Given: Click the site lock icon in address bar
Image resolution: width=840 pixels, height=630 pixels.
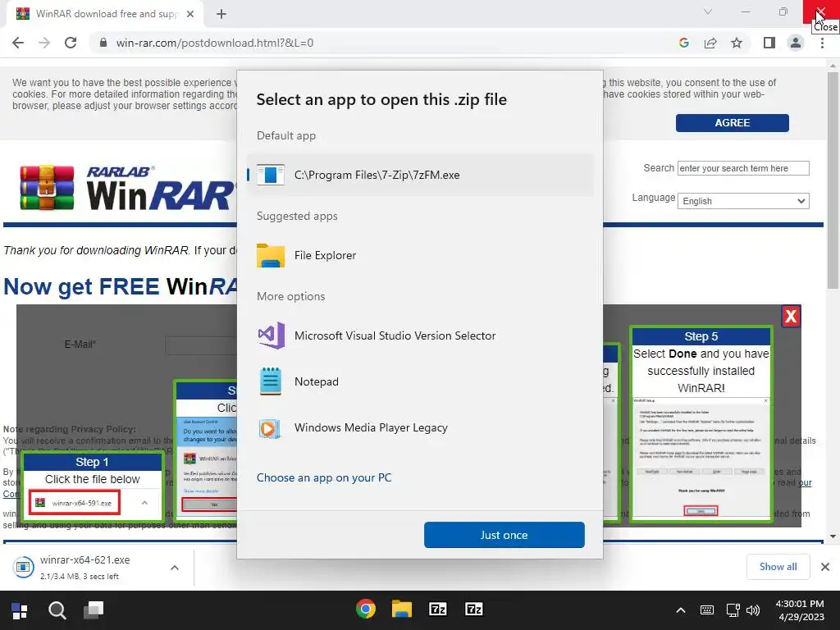Looking at the screenshot, I should point(103,43).
